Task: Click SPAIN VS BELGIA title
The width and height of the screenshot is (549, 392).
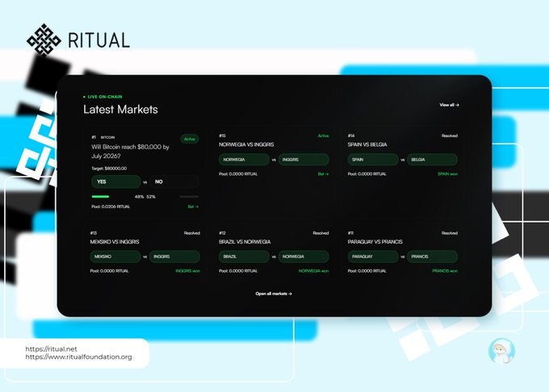Action: click(x=367, y=144)
